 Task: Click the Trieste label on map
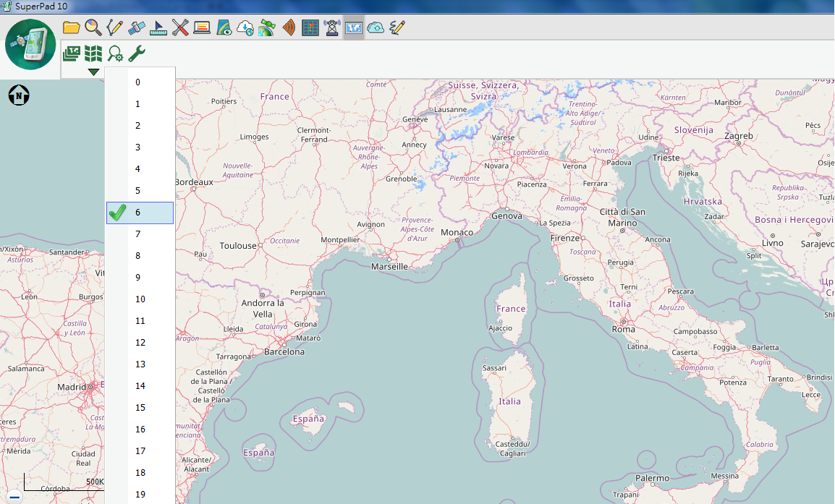point(666,158)
